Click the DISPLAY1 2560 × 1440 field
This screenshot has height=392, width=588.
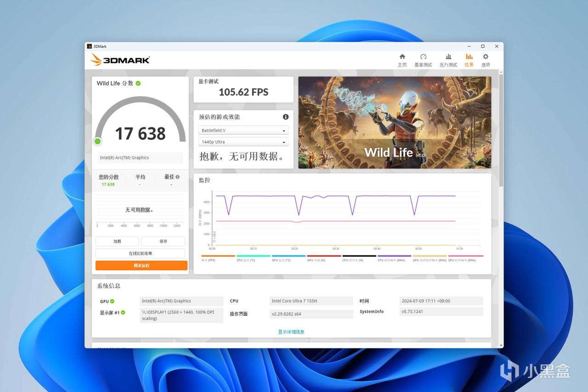[x=181, y=316]
